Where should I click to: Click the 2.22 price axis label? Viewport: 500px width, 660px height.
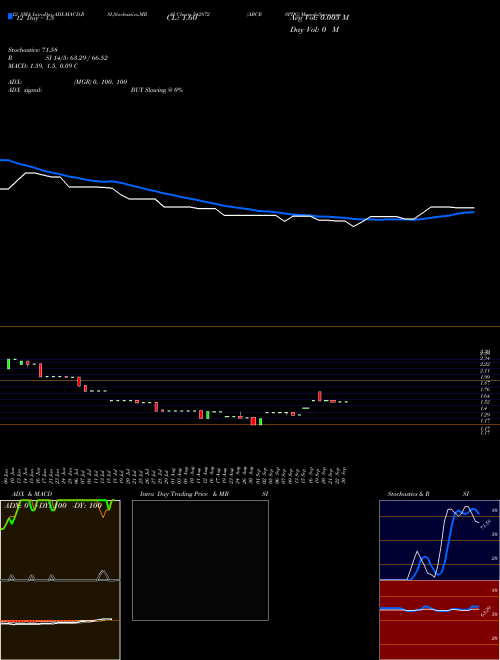tap(485, 364)
